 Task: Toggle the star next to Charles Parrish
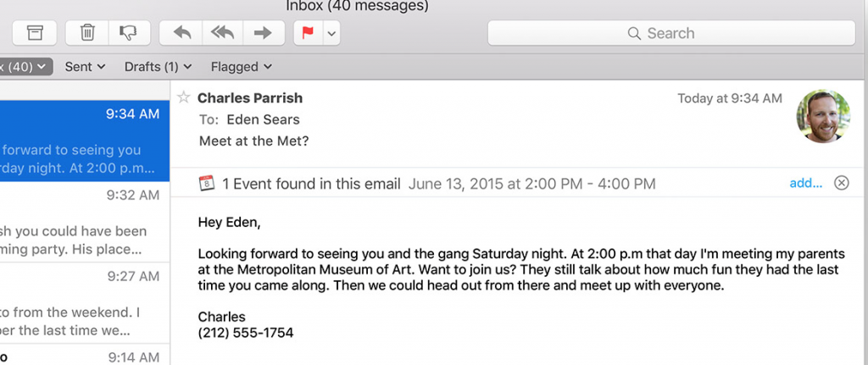click(183, 98)
